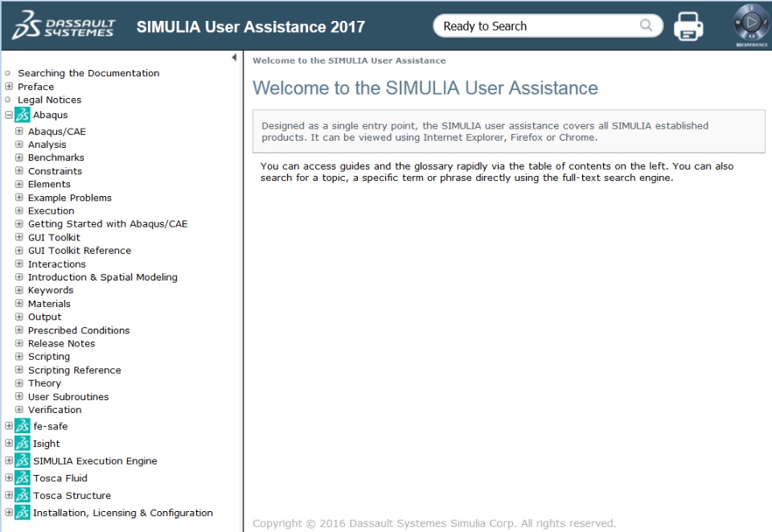Expand the Elements node
Viewport: 772px width, 532px height.
point(19,184)
